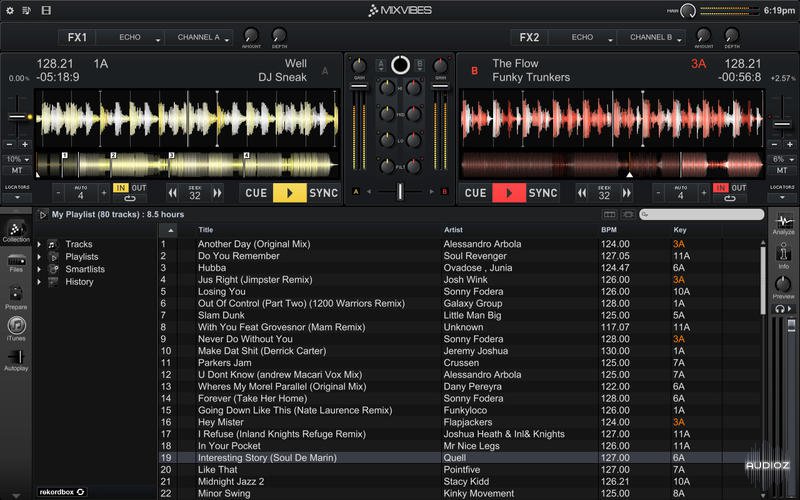Toggle deck A master tempo MT
The height and width of the screenshot is (500, 800).
point(17,170)
